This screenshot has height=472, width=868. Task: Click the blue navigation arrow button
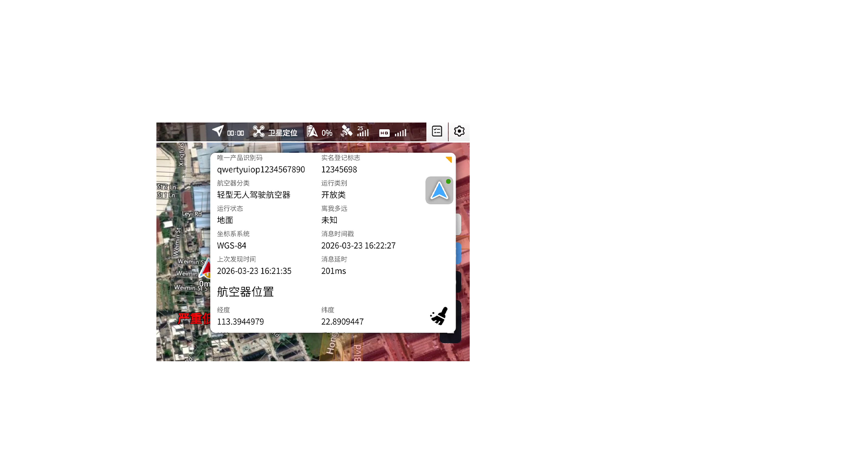point(439,190)
